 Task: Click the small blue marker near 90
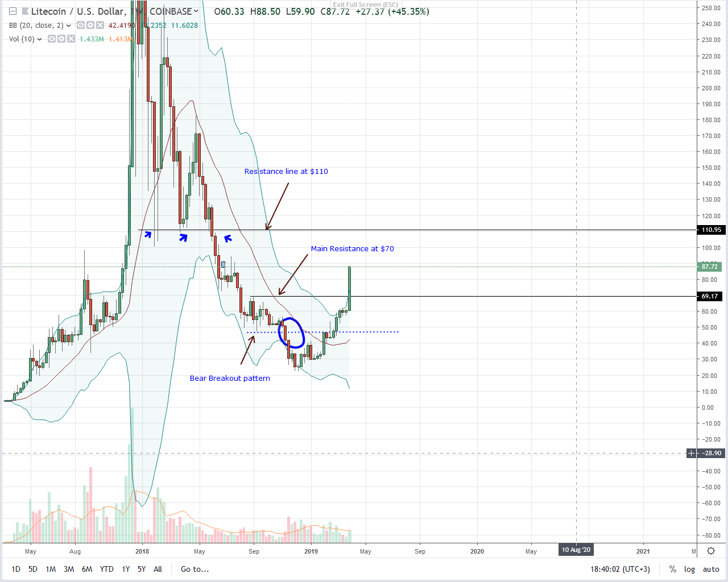(224, 264)
